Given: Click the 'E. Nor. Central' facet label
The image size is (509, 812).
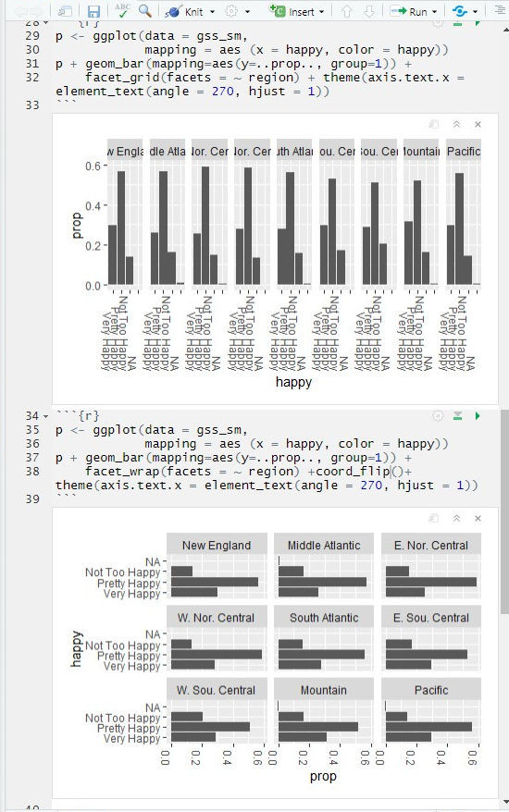Looking at the screenshot, I should pyautogui.click(x=430, y=546).
